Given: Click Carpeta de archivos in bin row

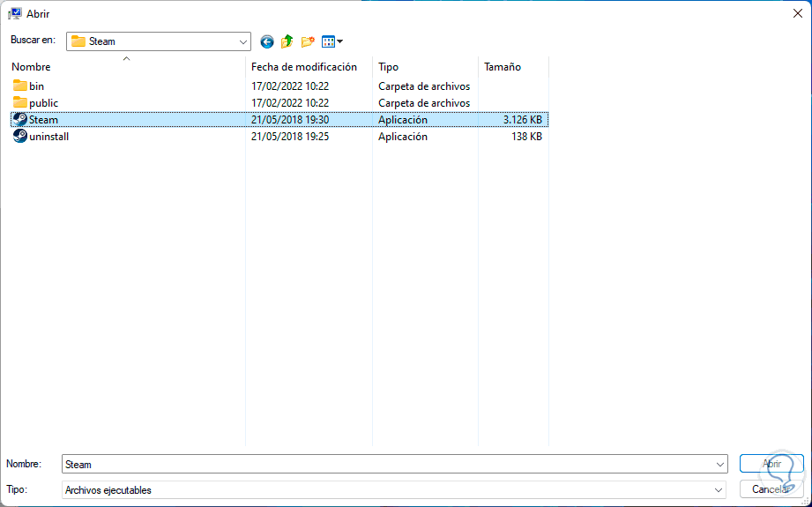Looking at the screenshot, I should (424, 86).
